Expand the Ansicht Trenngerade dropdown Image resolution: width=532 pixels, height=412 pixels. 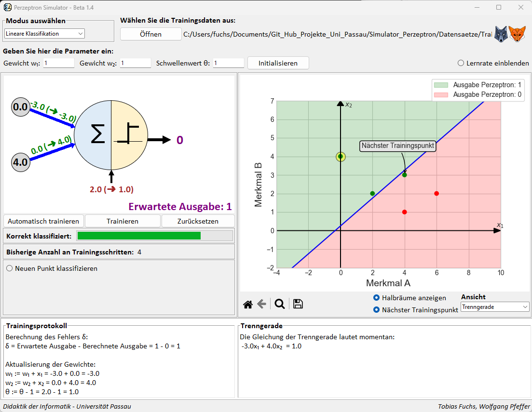tap(495, 307)
